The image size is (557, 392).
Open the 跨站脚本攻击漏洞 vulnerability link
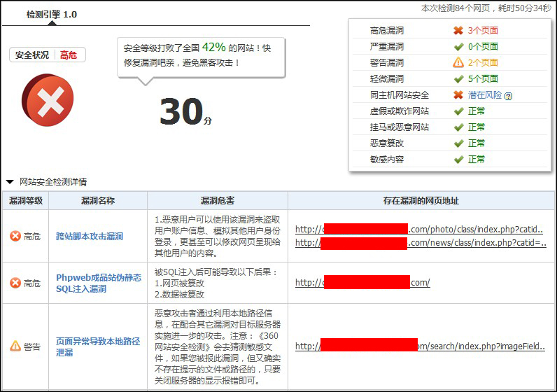89,237
